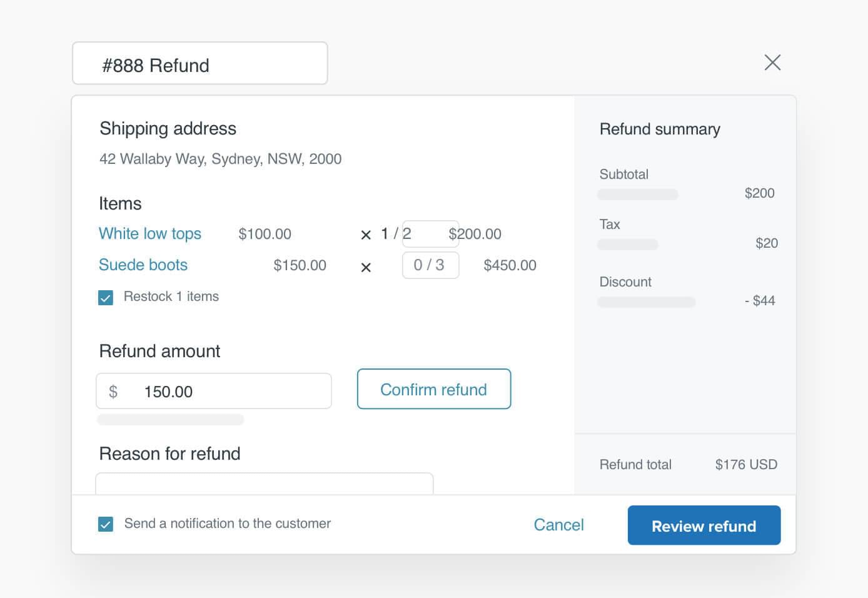Click the #888 Refund title field
The image size is (868, 598).
coord(200,63)
